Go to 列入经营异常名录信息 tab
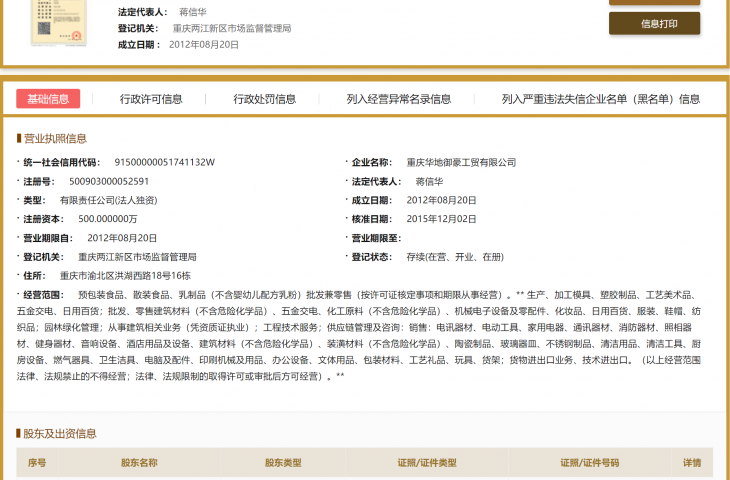This screenshot has height=480, width=730. click(399, 99)
